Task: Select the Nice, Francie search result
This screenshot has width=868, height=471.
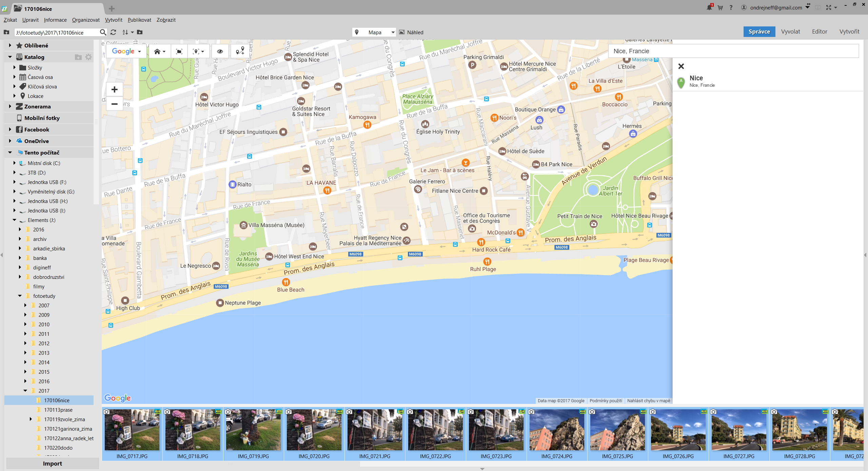Action: point(768,82)
